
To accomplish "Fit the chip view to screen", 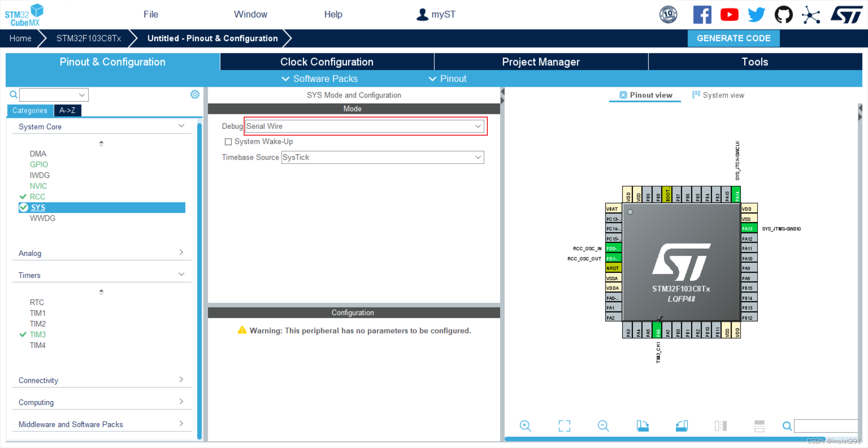I will point(564,425).
